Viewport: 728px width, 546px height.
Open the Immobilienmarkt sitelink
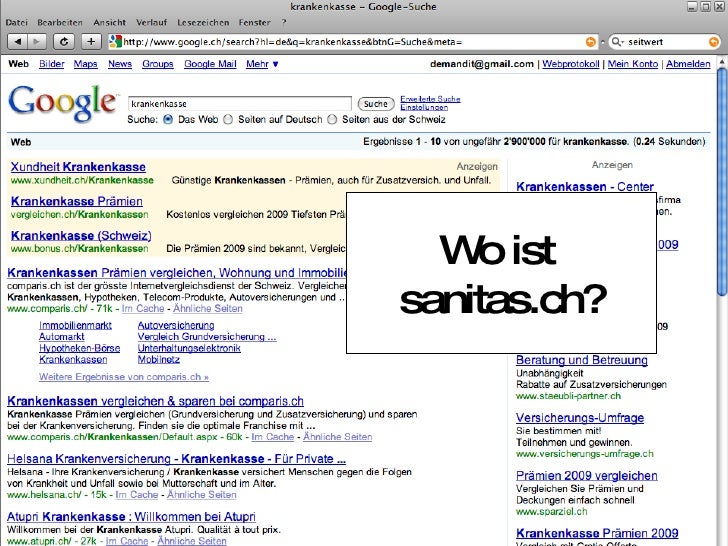pos(75,325)
